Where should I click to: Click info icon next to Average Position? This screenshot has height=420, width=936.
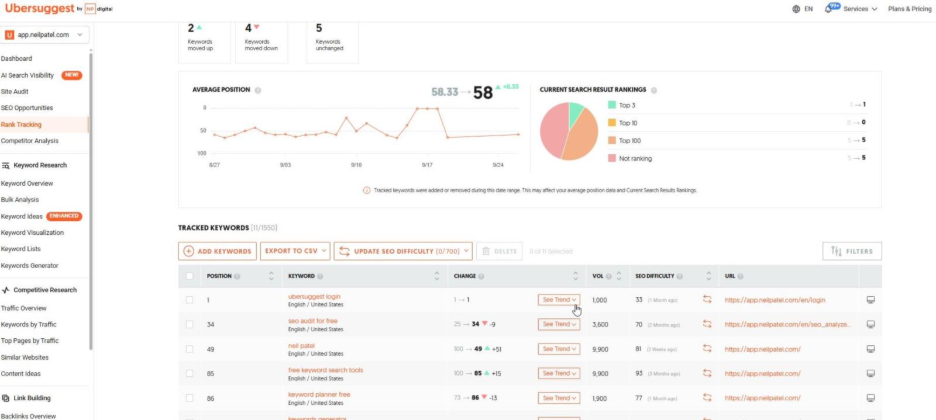pyautogui.click(x=258, y=90)
